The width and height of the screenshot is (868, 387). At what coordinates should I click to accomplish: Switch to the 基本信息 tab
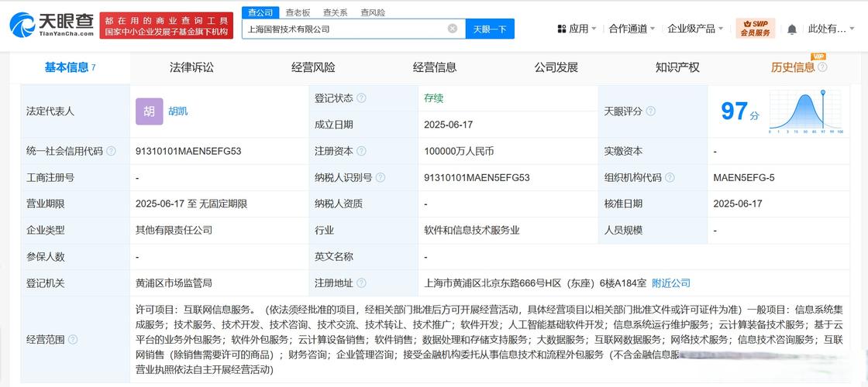pyautogui.click(x=71, y=67)
